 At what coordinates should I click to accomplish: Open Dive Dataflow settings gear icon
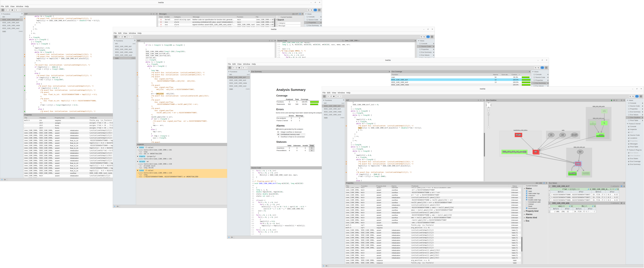tap(614, 100)
